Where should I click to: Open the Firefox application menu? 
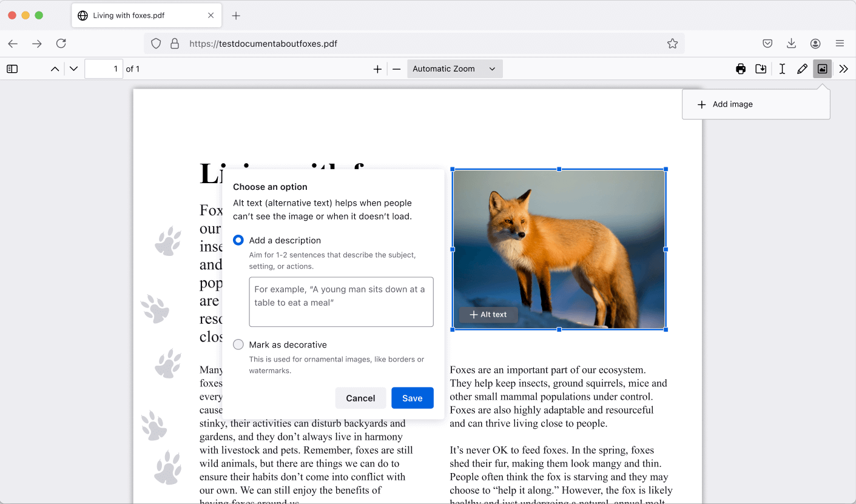(840, 44)
